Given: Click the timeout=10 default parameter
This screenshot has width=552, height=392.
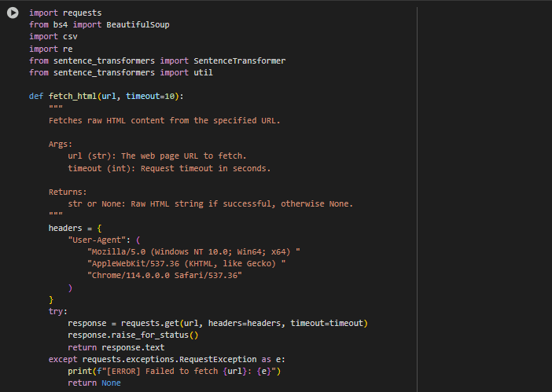Looking at the screenshot, I should click(x=150, y=97).
